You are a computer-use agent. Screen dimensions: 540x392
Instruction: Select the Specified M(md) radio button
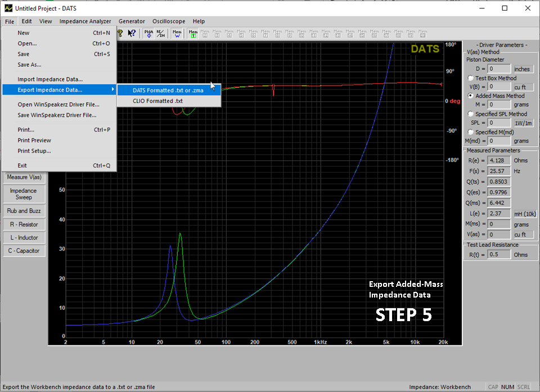pos(470,132)
